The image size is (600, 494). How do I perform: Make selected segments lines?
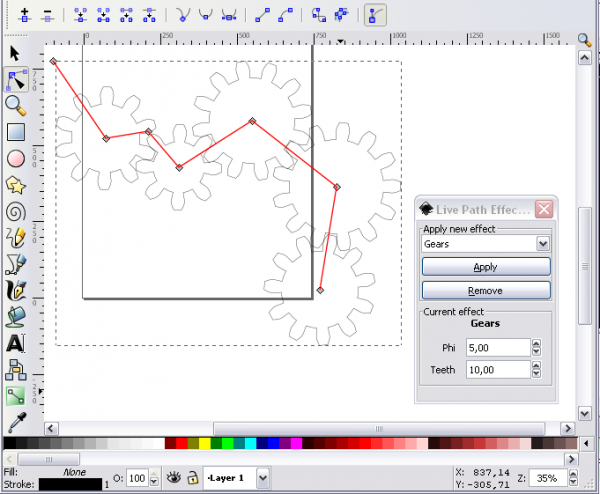(x=262, y=15)
